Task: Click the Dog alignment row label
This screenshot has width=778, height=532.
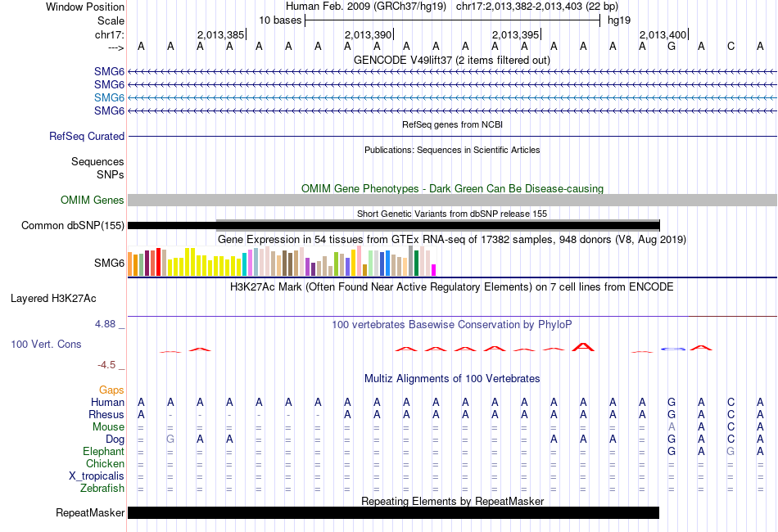Action: (115, 440)
